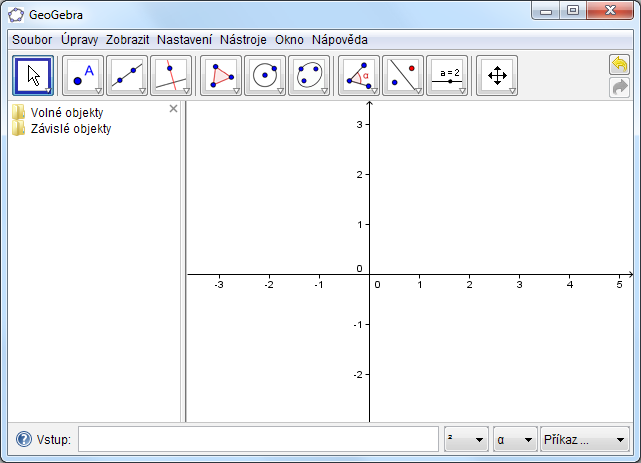Select Volné objekty in algebra tree

pyautogui.click(x=67, y=112)
